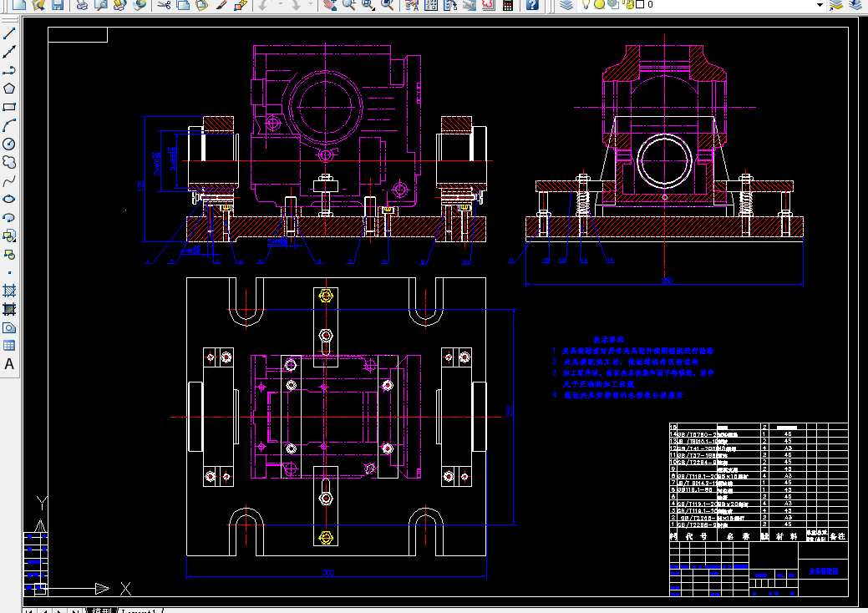Select the Rectangle tool
This screenshot has height=613, width=868.
(x=9, y=107)
